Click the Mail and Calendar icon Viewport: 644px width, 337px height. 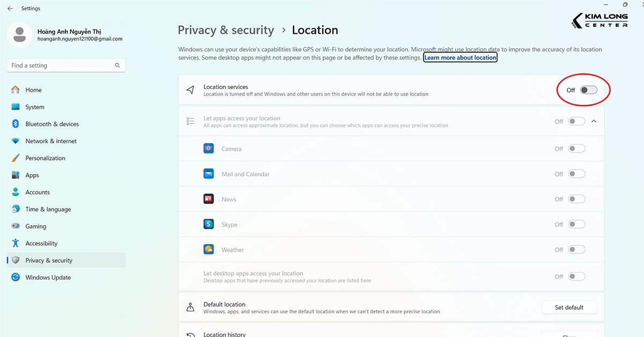(209, 174)
